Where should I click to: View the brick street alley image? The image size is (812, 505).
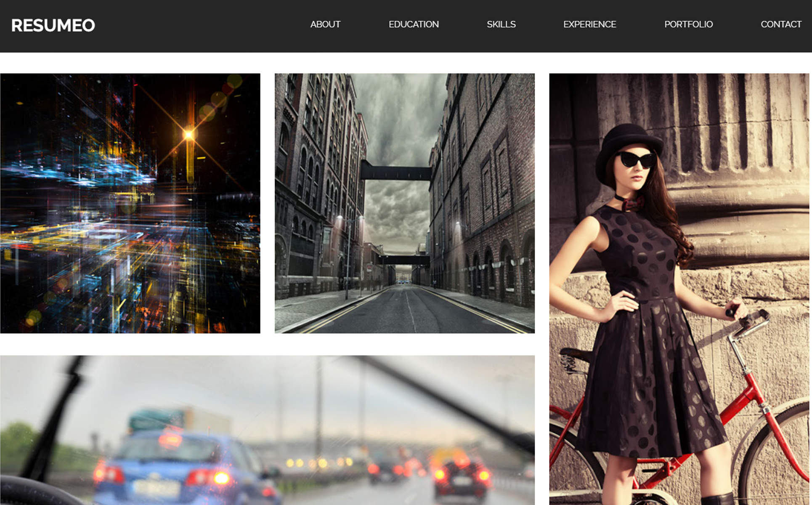pos(405,203)
